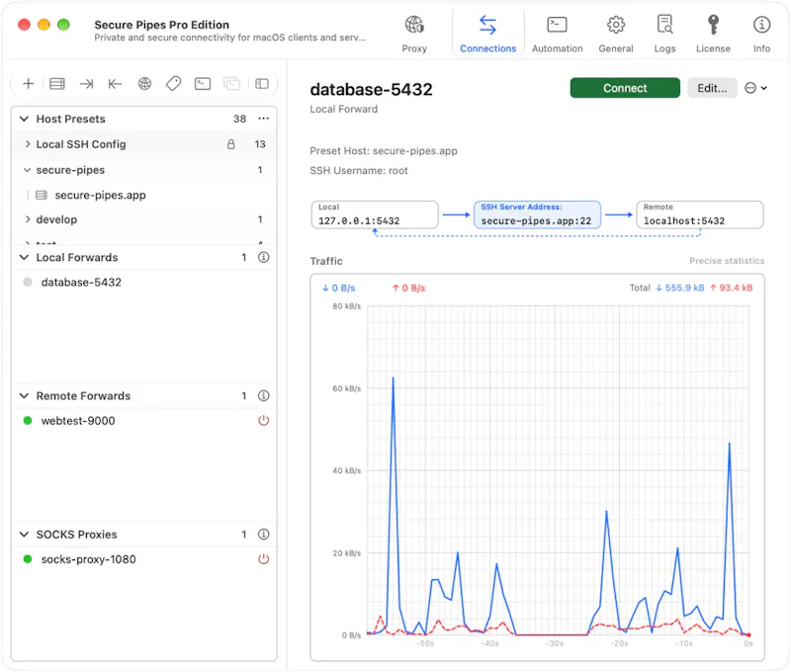Click the Remote localhost:5432 box
The image size is (791, 672).
700,215
